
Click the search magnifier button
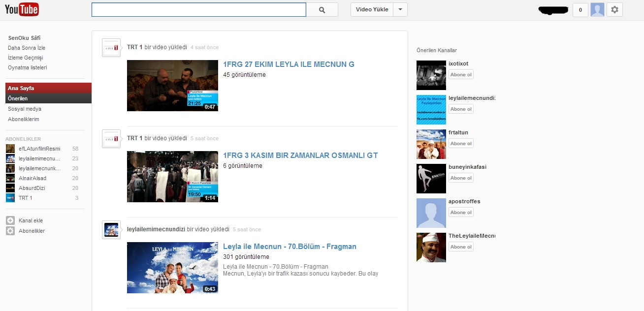point(322,10)
